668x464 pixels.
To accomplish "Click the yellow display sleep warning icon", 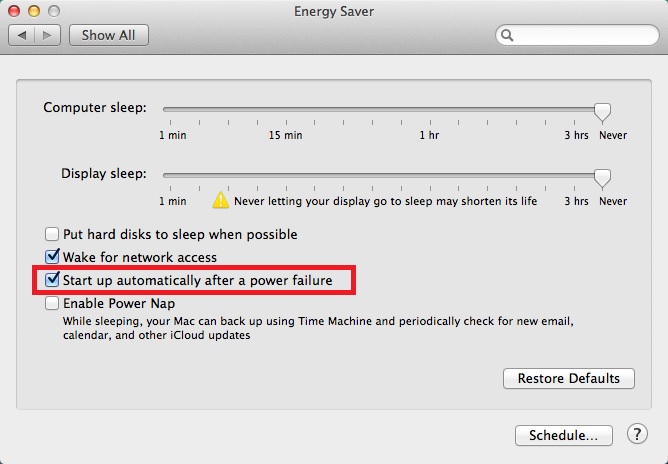I will click(220, 200).
